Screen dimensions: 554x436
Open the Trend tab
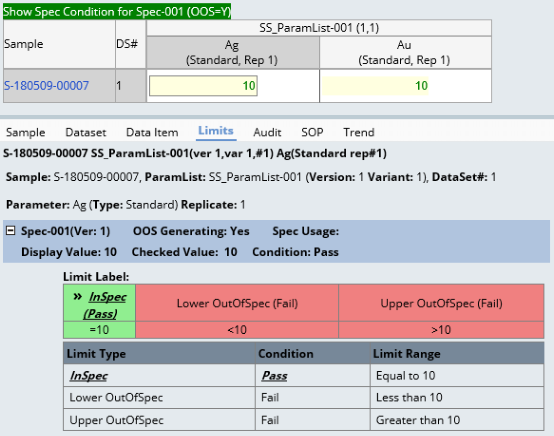tap(359, 132)
